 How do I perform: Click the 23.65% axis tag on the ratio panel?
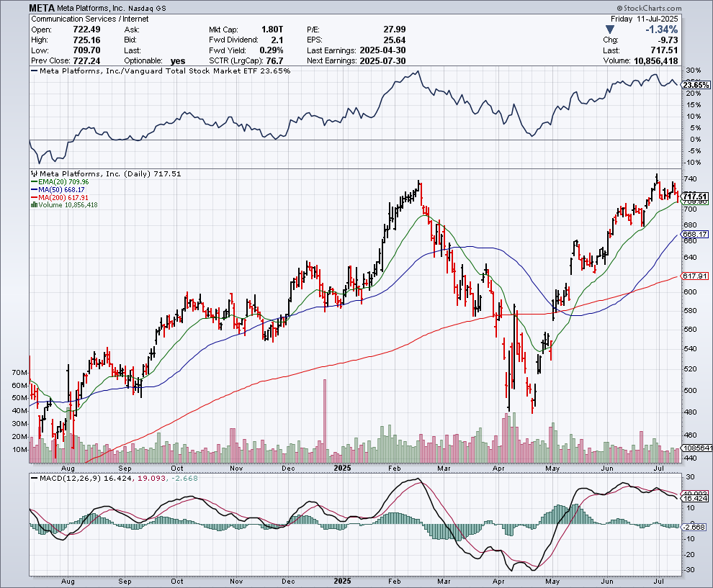696,85
